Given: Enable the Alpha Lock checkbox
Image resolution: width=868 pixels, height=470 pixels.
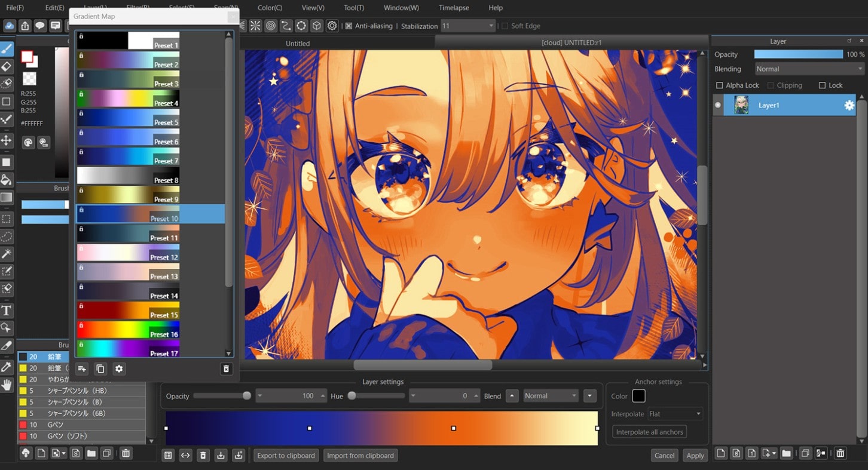Looking at the screenshot, I should [x=720, y=85].
